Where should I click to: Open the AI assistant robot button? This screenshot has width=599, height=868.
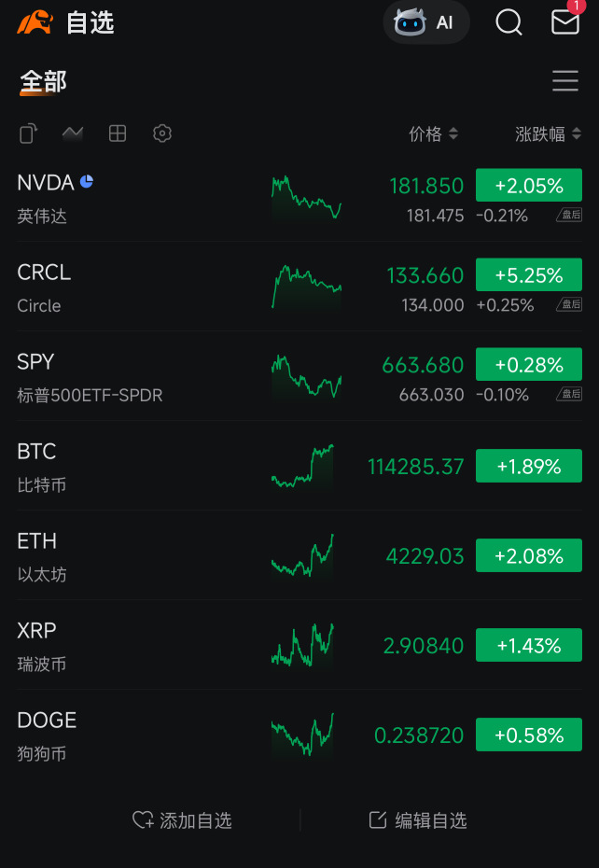coord(426,22)
